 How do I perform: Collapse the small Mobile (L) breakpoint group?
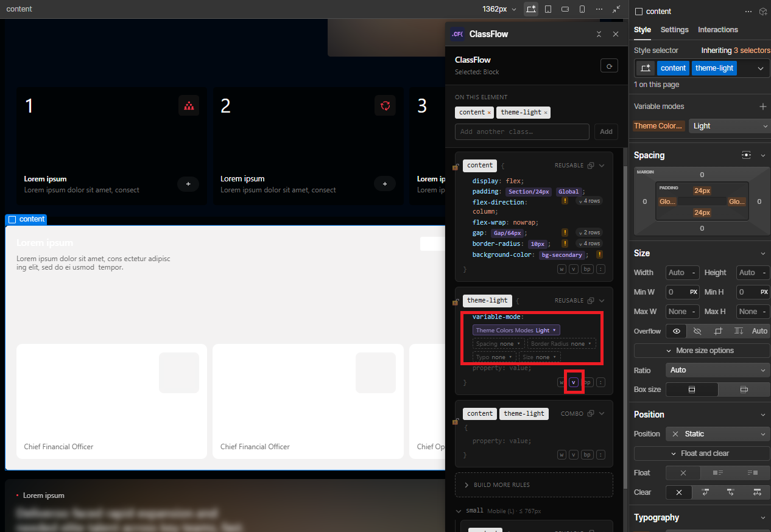459,511
